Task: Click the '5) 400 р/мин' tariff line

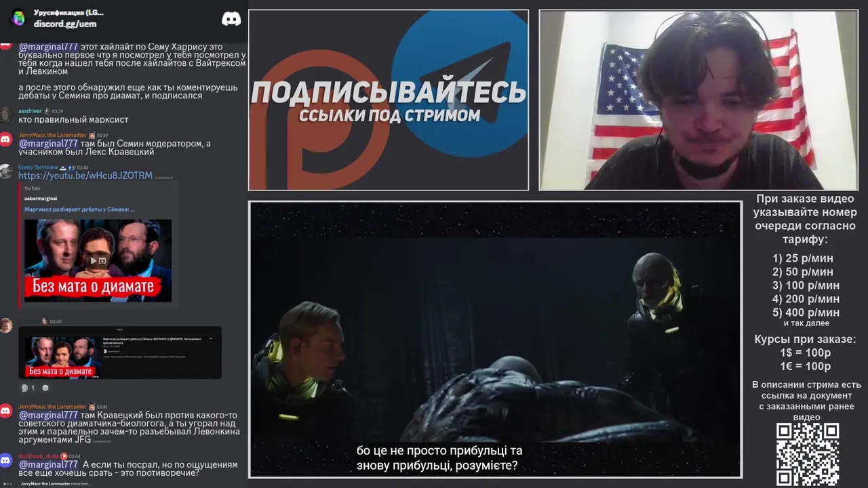Action: point(806,312)
